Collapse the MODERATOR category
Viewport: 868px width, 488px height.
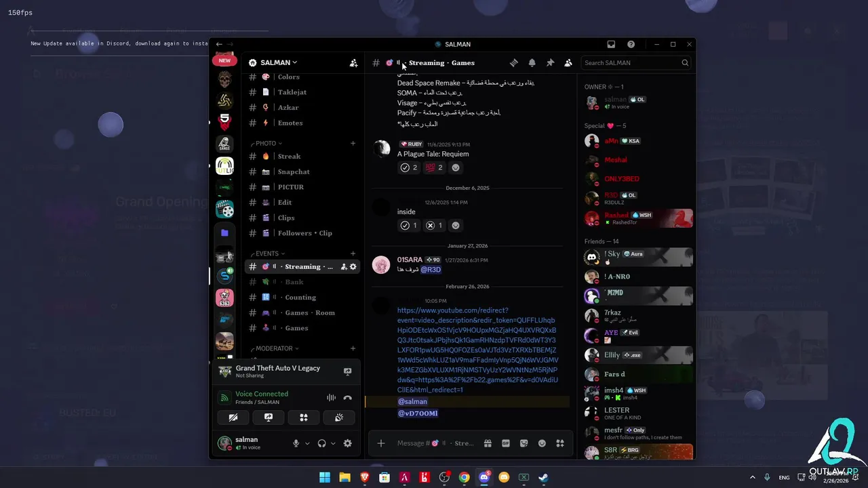[x=277, y=348]
